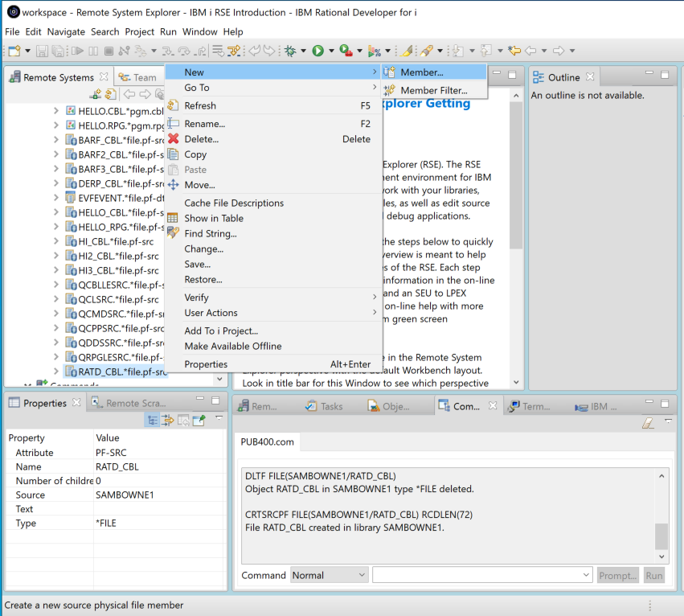The image size is (684, 616).
Task: Switch to the Tasks tab
Action: tap(324, 406)
